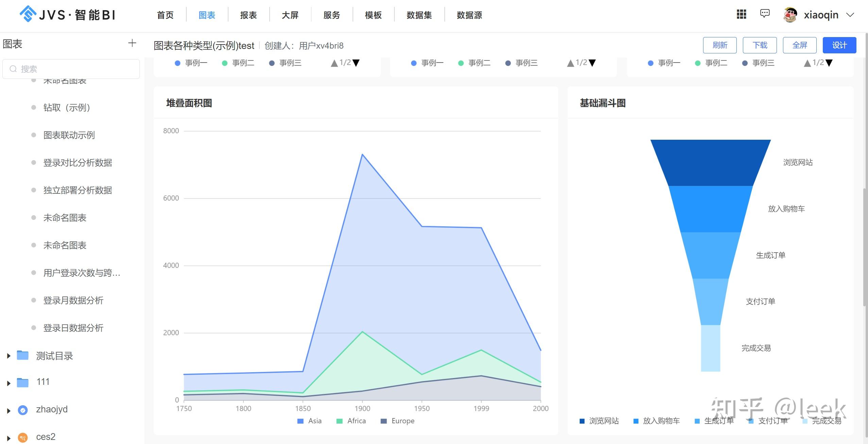The height and width of the screenshot is (444, 868).
Task: Click the 堆叠面积图 chart title
Action: [189, 103]
